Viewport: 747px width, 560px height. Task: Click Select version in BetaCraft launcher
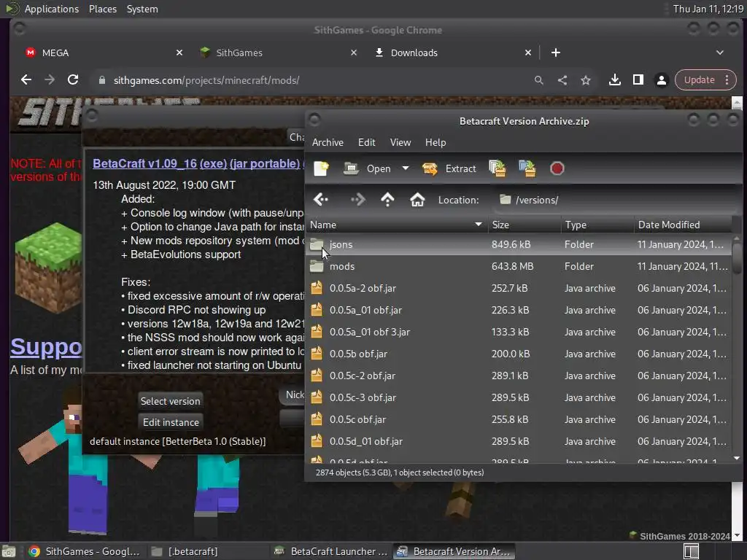(170, 401)
